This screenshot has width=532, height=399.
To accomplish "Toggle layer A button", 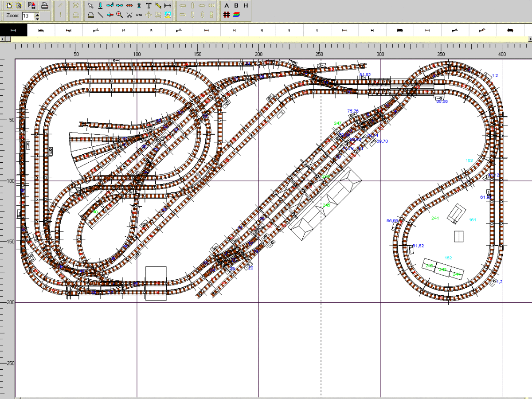I will (x=227, y=5).
